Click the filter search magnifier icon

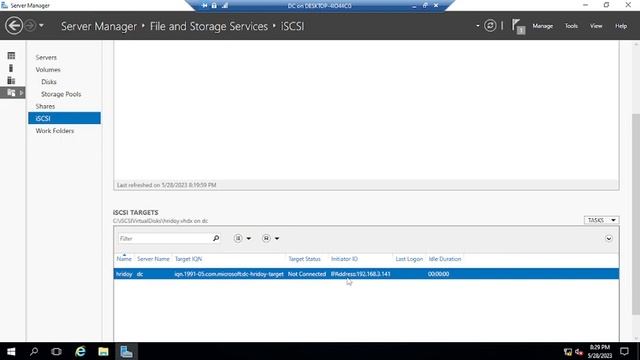click(216, 238)
